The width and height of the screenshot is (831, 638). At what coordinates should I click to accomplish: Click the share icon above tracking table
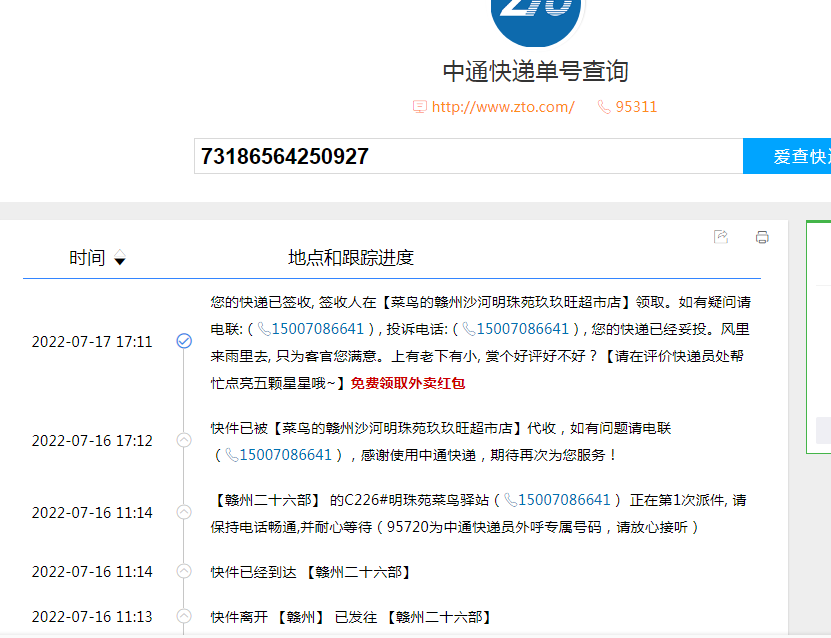[721, 237]
